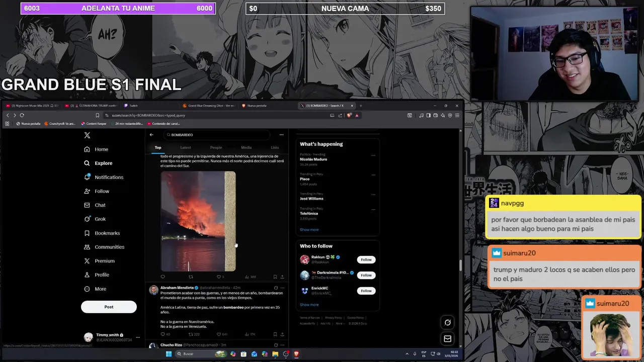The image size is (644, 362).
Task: Open Chat in the X sidebar
Action: pyautogui.click(x=95, y=205)
